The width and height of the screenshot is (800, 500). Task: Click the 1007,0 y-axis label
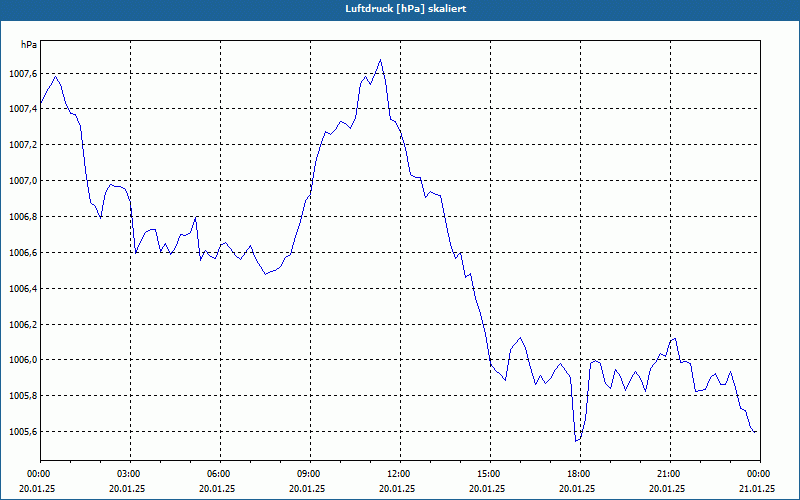(23, 181)
